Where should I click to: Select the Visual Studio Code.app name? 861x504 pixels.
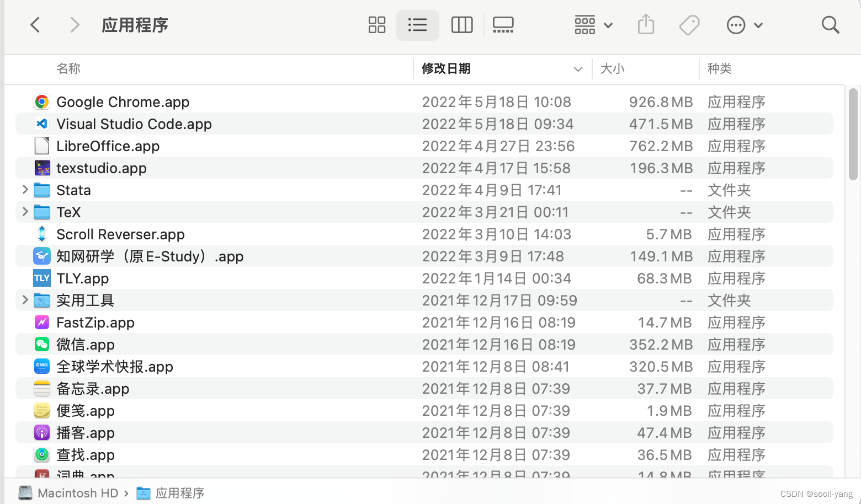tap(134, 124)
